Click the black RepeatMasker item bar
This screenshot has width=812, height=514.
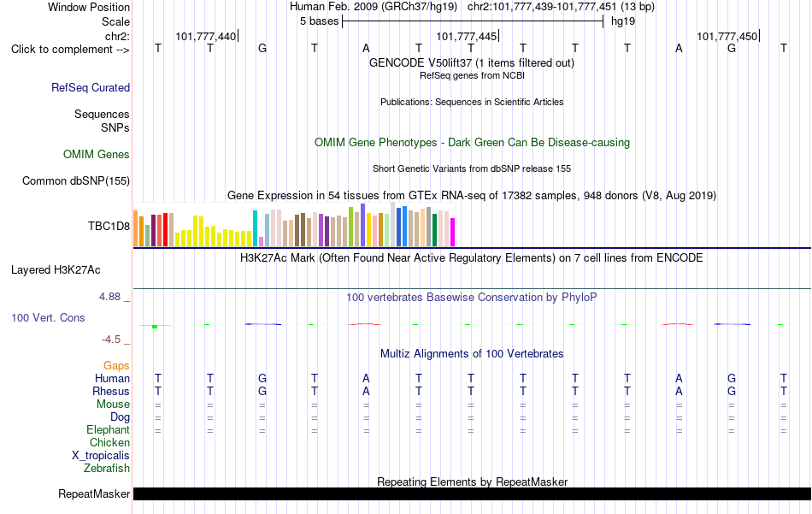click(472, 493)
